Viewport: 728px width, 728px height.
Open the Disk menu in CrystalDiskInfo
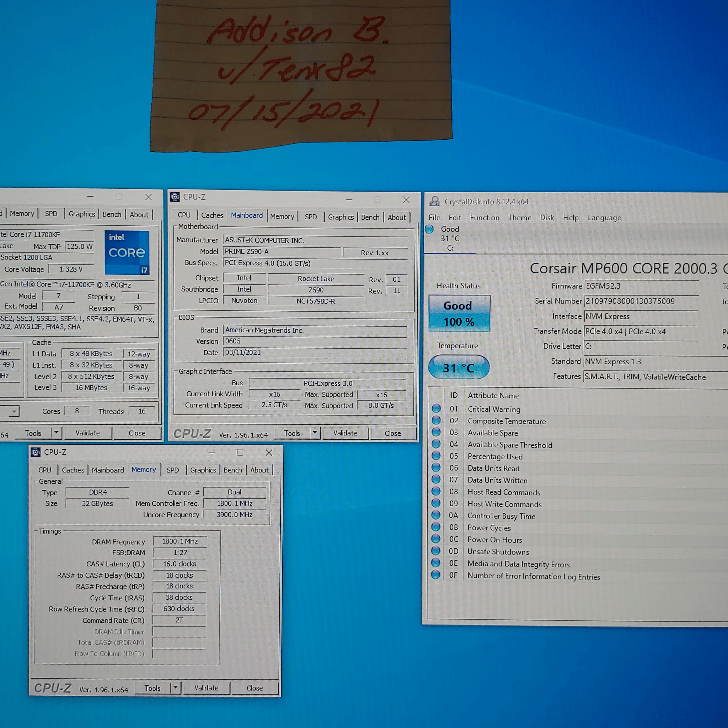coord(547,218)
